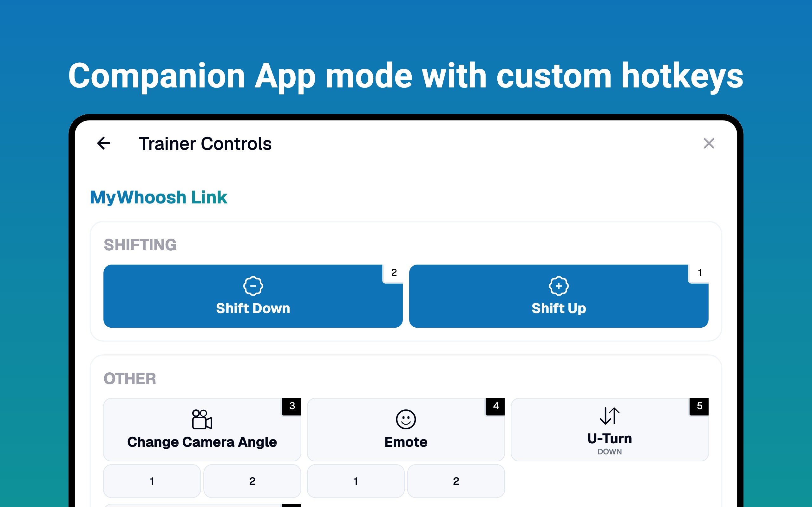The image size is (812, 507).
Task: Click the Shift Up label text
Action: point(559,308)
